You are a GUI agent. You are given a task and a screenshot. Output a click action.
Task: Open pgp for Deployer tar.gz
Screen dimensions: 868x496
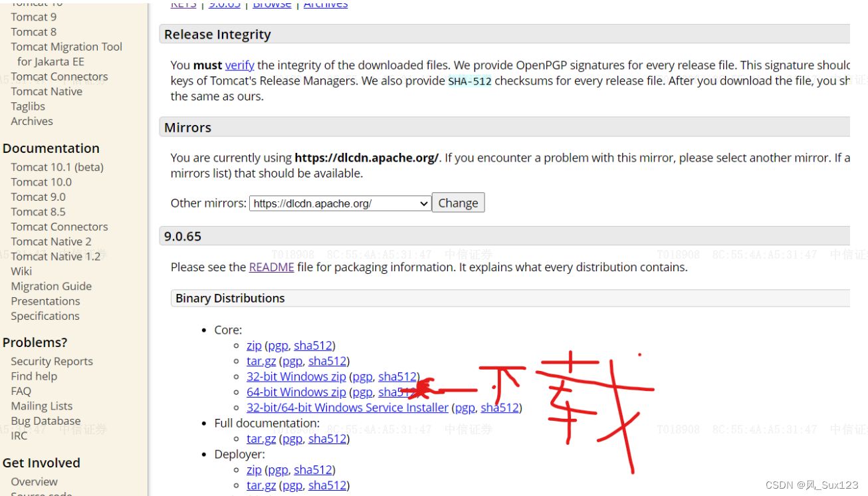(x=292, y=485)
